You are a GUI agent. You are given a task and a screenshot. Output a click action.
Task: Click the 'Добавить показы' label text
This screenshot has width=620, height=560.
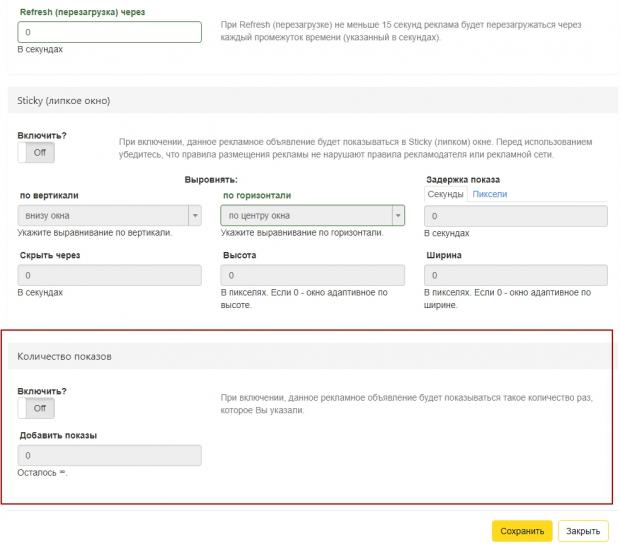(58, 435)
